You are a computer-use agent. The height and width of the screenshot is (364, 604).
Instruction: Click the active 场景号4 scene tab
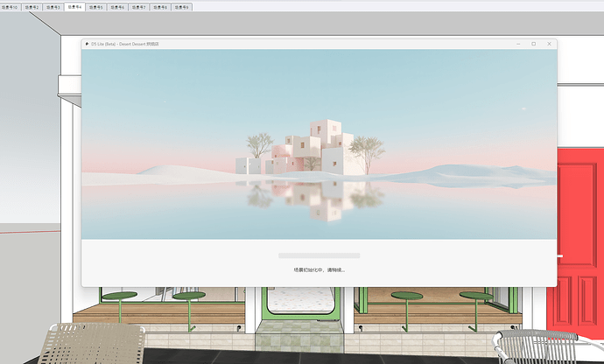point(74,6)
